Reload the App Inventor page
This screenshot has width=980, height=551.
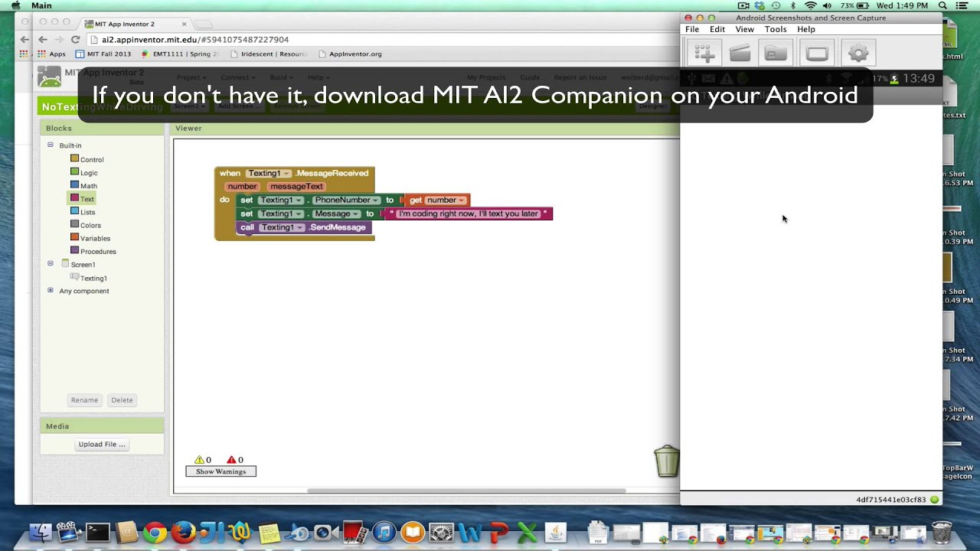tap(75, 39)
